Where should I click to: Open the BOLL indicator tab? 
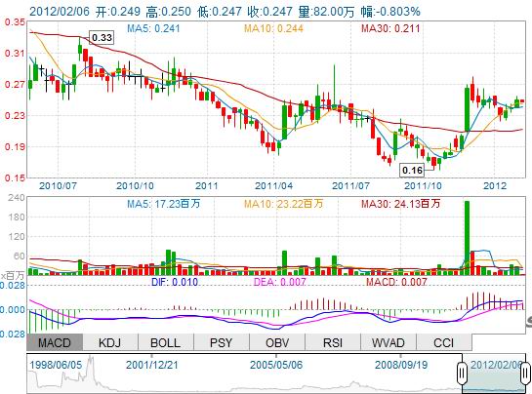[x=166, y=342]
